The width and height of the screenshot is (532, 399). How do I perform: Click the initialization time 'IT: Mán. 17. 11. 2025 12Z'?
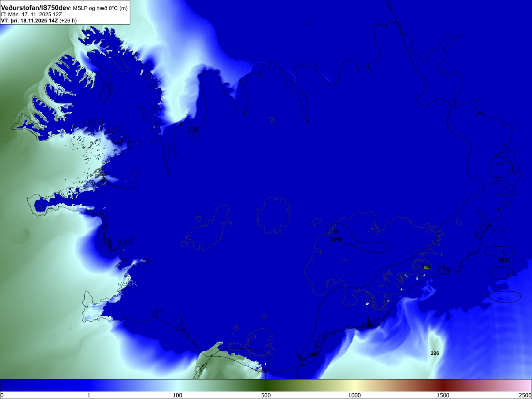point(32,15)
